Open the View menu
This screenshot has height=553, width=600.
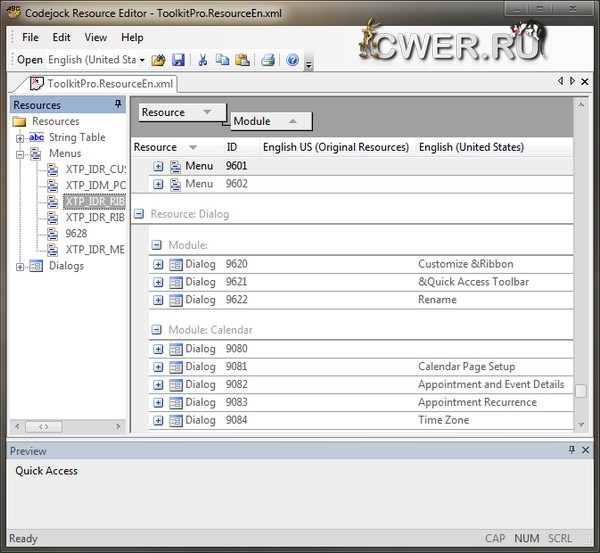[x=96, y=37]
